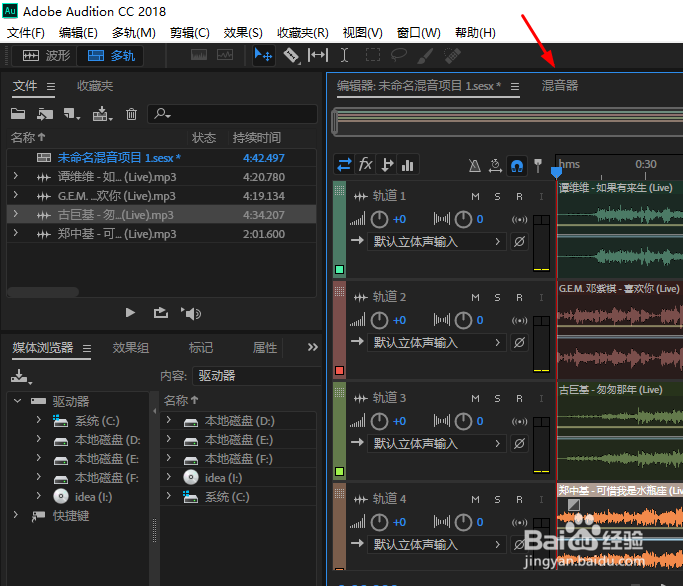Show the Inputs/Outputs track view icon

pos(344,165)
